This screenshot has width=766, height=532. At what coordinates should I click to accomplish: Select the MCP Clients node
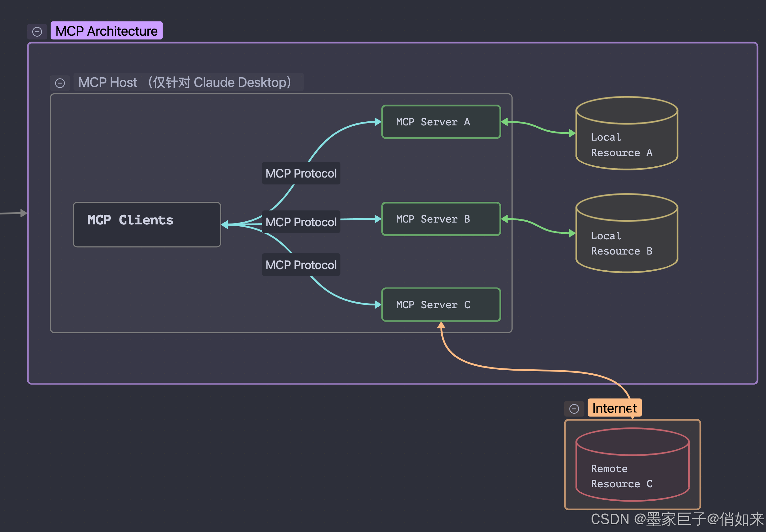click(147, 224)
